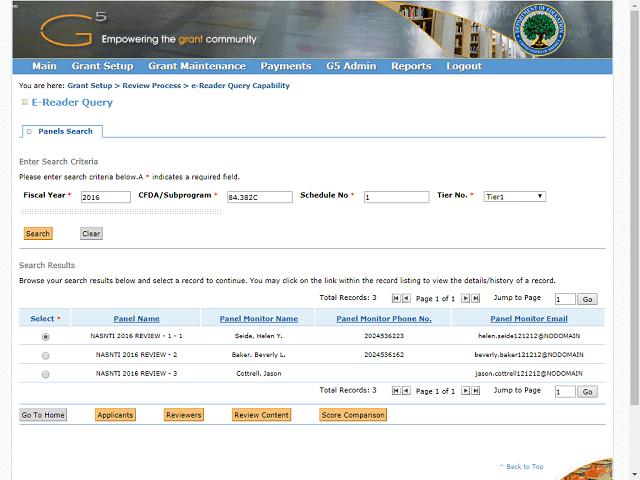Open the Payments menu

pos(286,66)
